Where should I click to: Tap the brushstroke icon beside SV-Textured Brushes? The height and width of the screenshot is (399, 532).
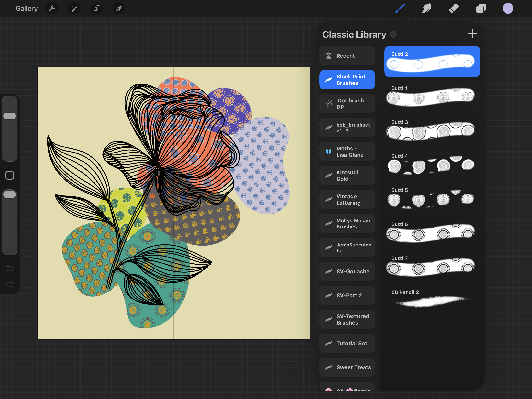tap(328, 319)
